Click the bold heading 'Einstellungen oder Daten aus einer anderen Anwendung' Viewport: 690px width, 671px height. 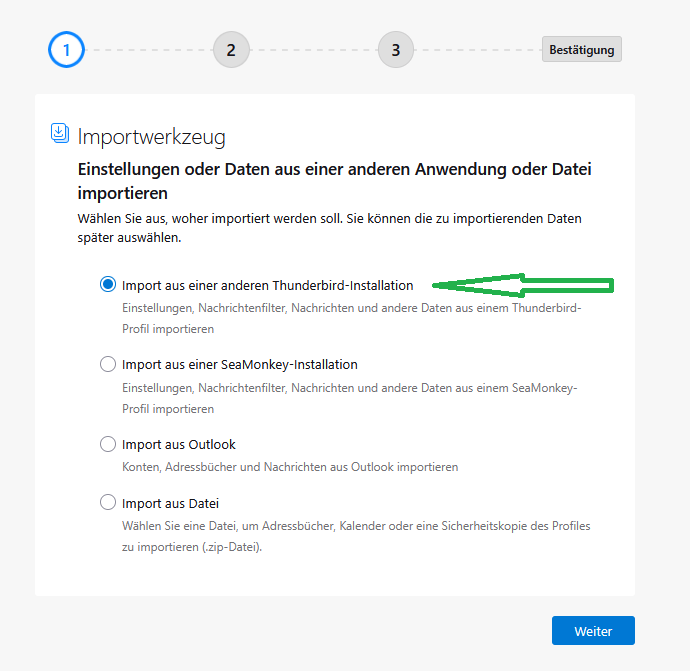(334, 181)
